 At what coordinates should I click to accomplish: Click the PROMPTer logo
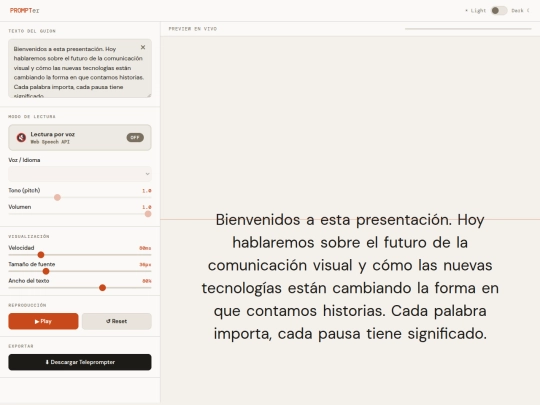(x=24, y=11)
